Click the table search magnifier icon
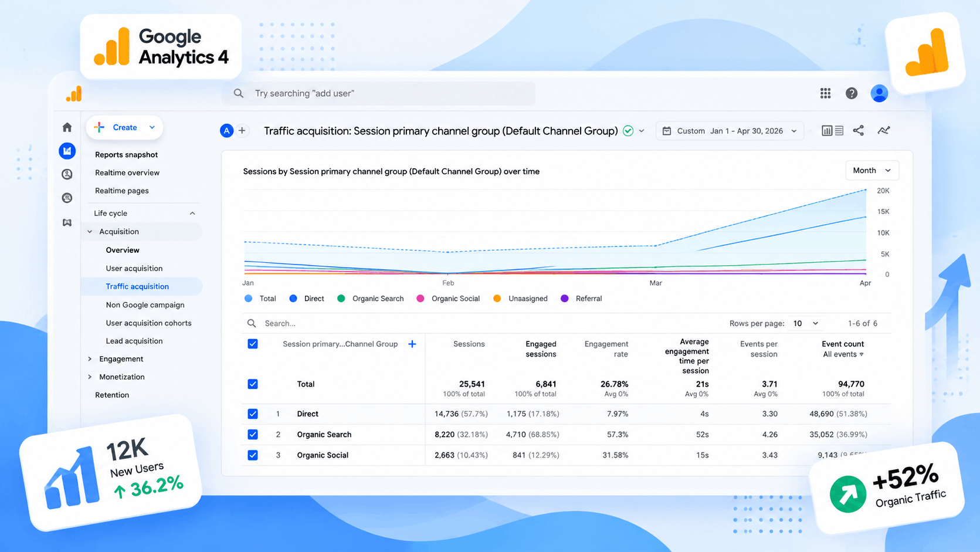This screenshot has width=980, height=552. [252, 323]
